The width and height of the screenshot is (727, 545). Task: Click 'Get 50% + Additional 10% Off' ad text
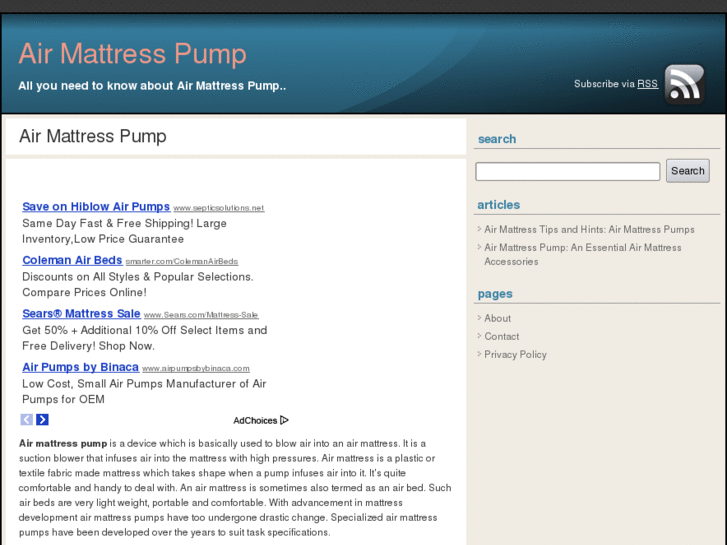pyautogui.click(x=145, y=338)
